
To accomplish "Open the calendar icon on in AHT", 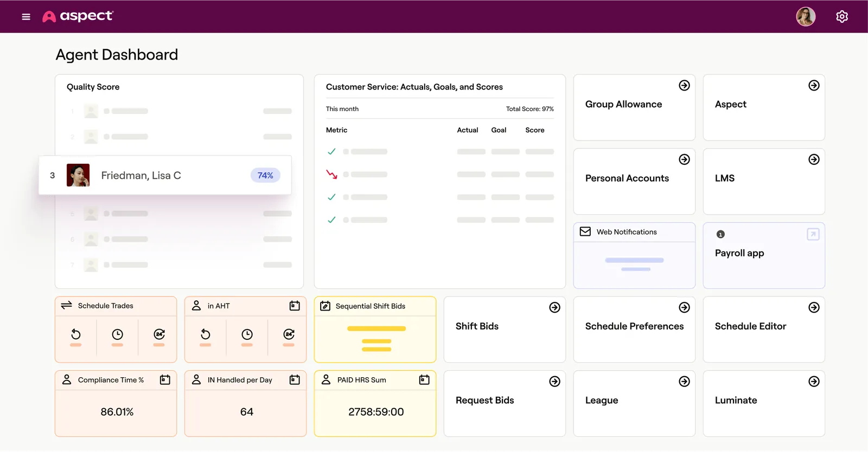I will click(295, 306).
